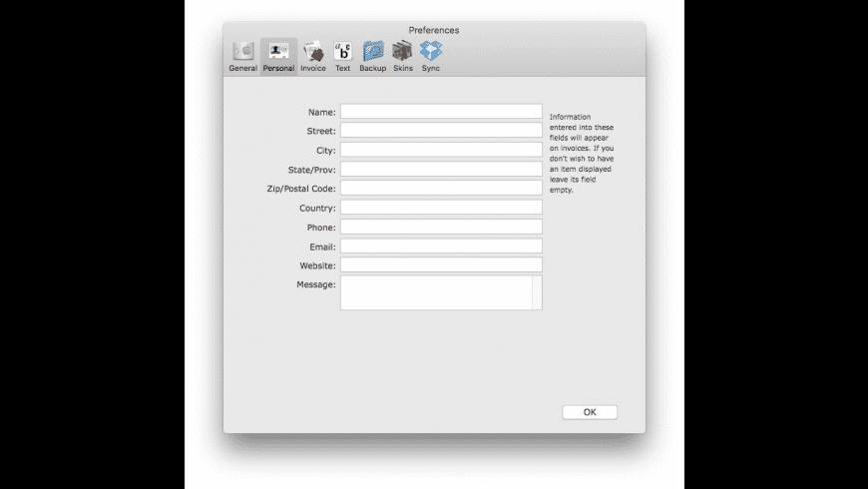Click into the Street field
This screenshot has width=868, height=489.
(441, 130)
